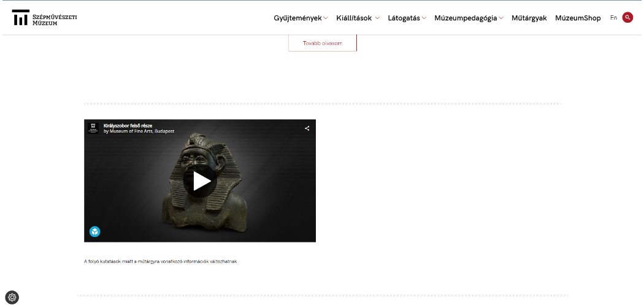Go to MúzeumShop
Viewport: 644px width, 307px height.
coord(578,18)
